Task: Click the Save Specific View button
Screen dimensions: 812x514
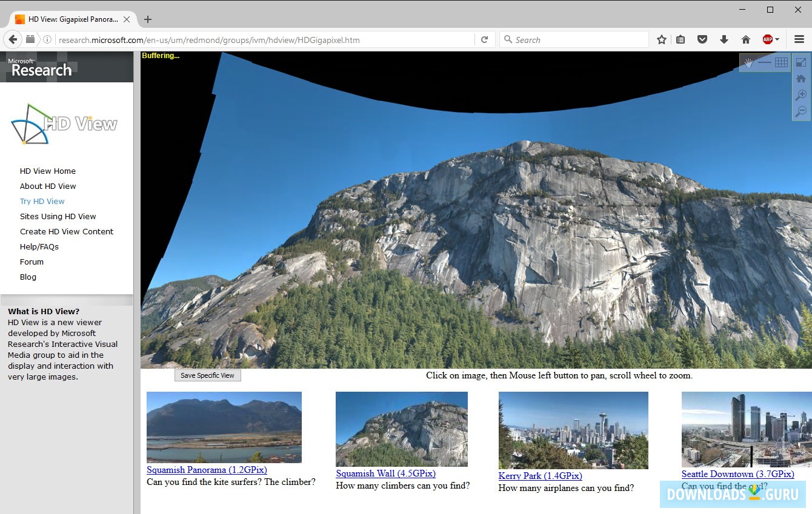Action: 208,375
